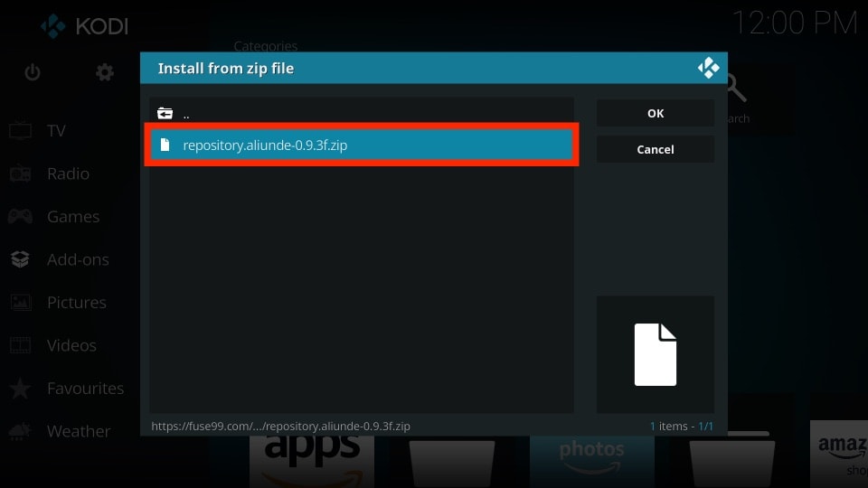Click the Pictures icon in sidebar

[21, 302]
